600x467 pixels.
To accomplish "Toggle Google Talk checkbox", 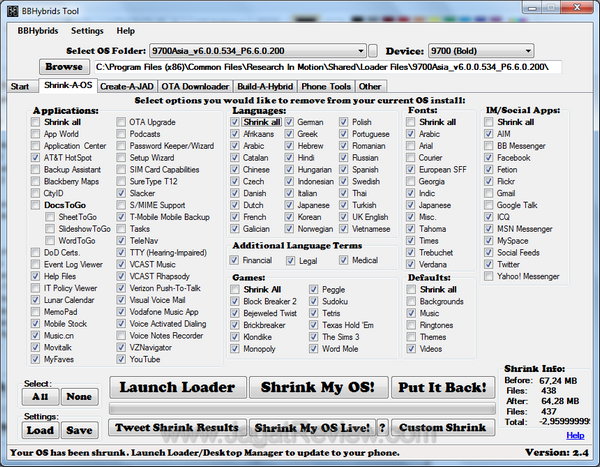I will (489, 205).
